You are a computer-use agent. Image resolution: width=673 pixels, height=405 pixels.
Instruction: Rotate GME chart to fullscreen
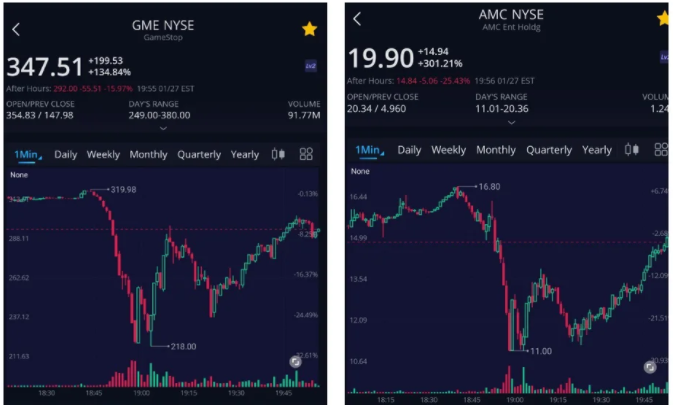pyautogui.click(x=295, y=362)
